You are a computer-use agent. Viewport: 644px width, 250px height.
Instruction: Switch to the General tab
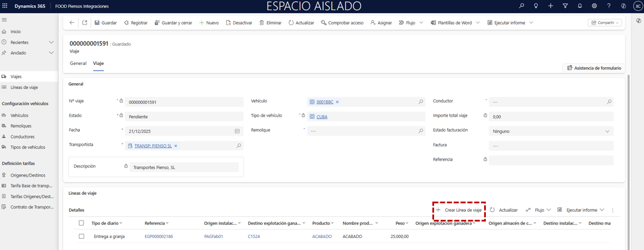click(x=78, y=63)
